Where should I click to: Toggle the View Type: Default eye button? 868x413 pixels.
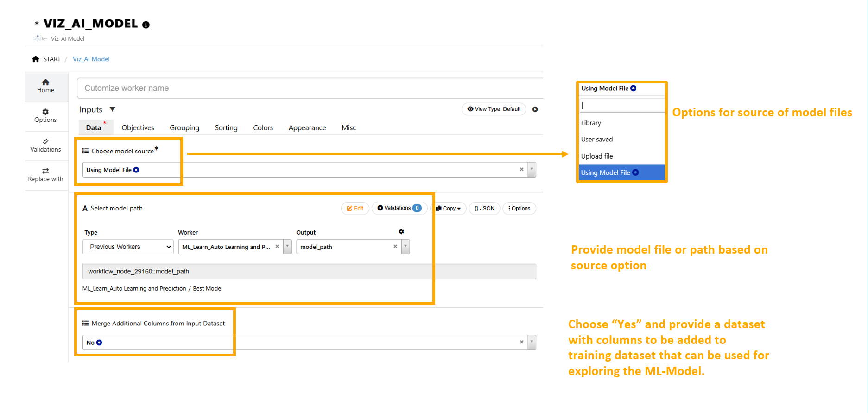pos(494,109)
